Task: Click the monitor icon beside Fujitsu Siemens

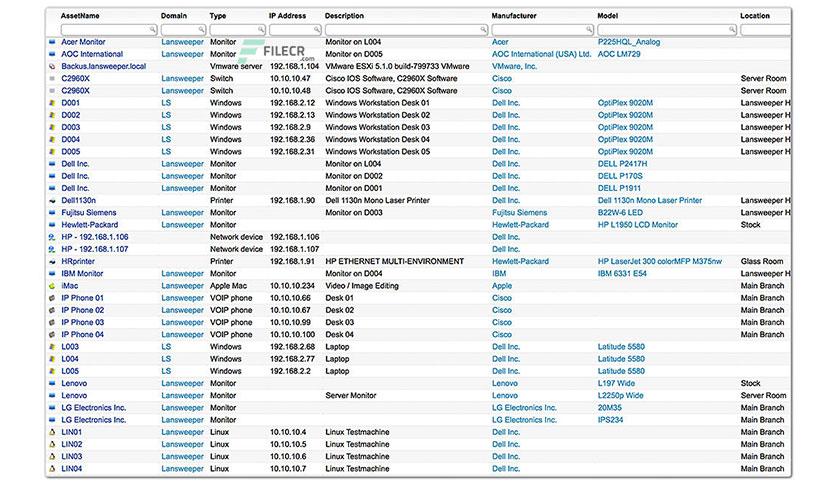Action: point(52,213)
